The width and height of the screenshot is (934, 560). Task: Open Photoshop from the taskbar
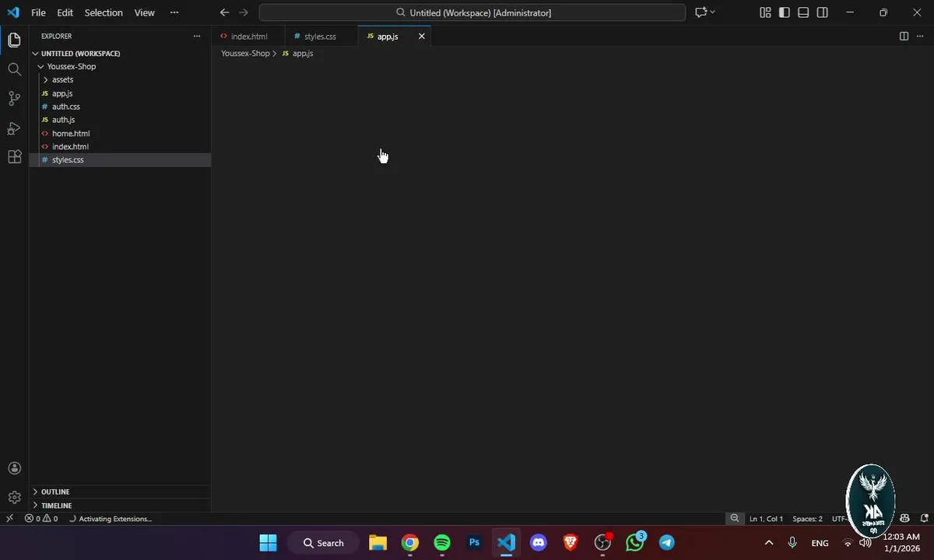[x=474, y=543]
